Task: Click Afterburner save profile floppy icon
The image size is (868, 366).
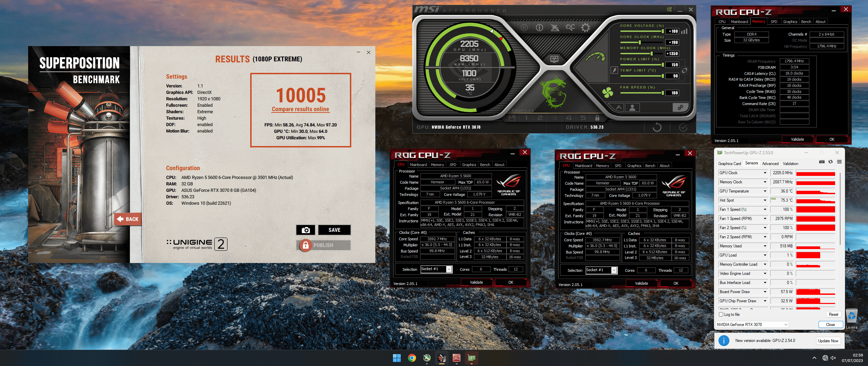Action: pos(512,118)
